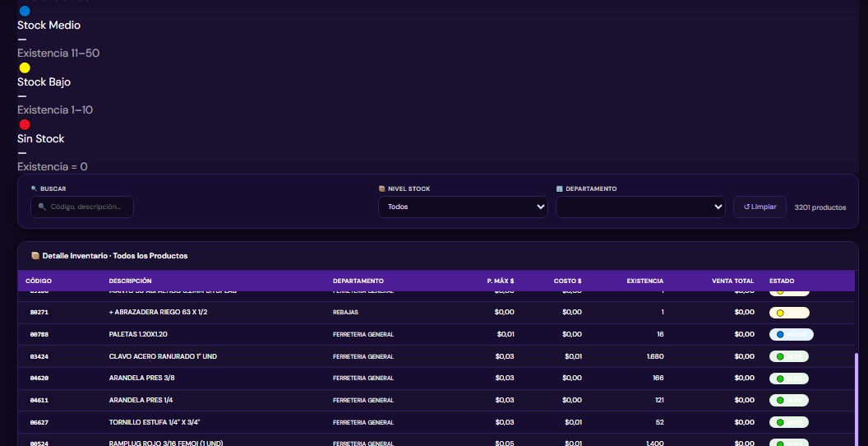
Task: Click the red Sin Stock legend dot
Action: tap(25, 124)
